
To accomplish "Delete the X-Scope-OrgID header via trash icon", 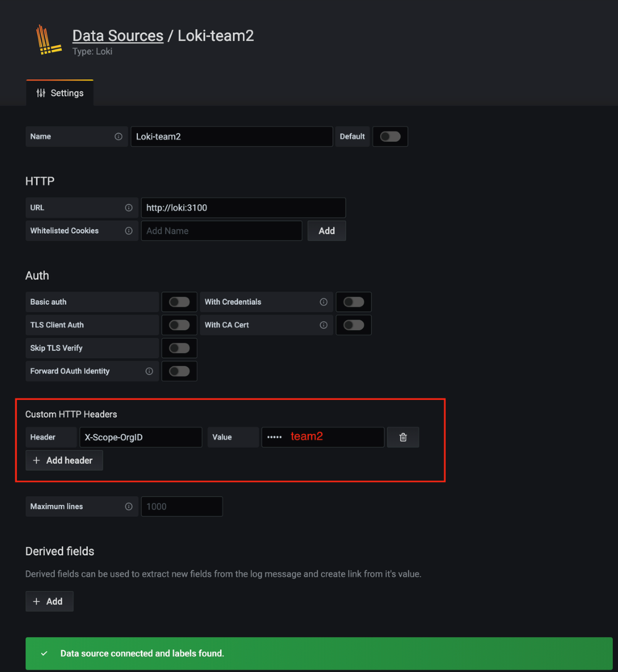I will [x=403, y=437].
